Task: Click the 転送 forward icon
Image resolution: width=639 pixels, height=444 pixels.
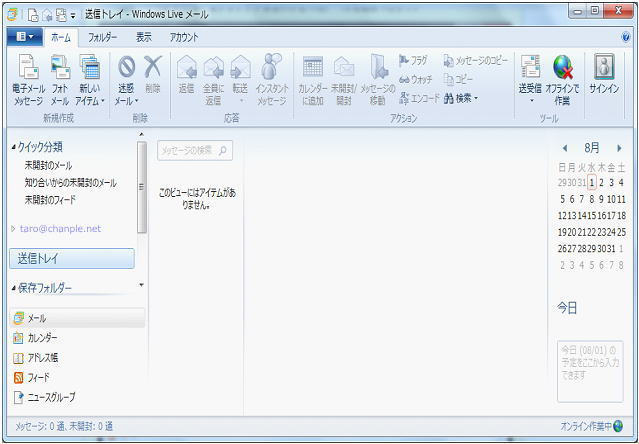Action: 240,67
